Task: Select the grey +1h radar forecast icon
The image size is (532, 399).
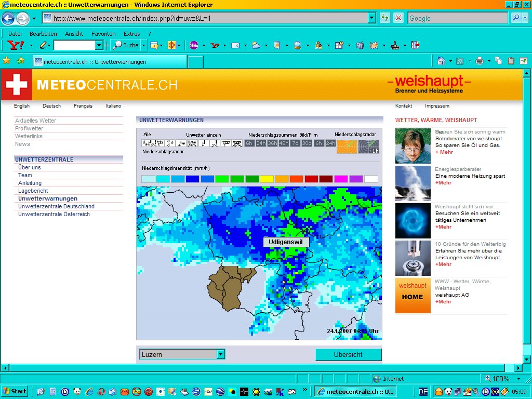Action: click(368, 147)
